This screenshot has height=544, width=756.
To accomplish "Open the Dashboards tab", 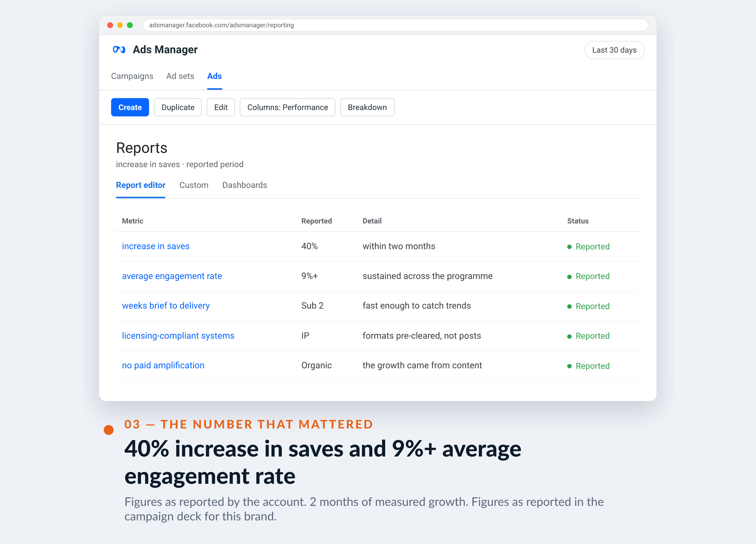I will (x=245, y=185).
